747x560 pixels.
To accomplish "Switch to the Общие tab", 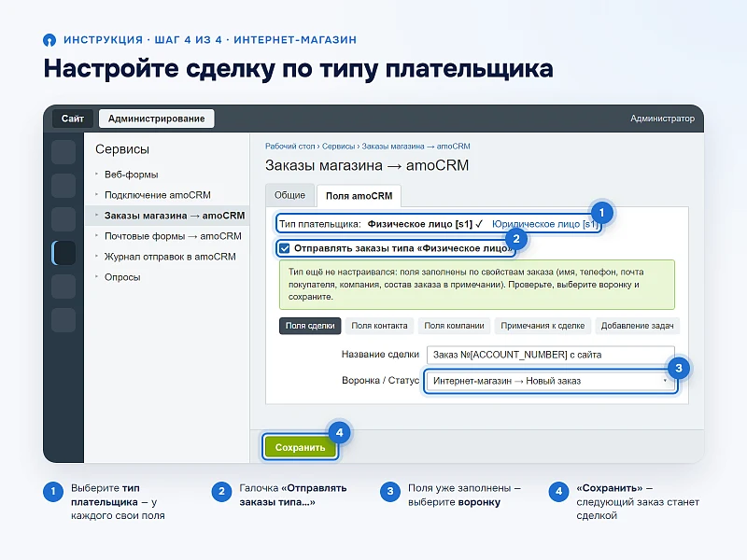I will pos(289,195).
